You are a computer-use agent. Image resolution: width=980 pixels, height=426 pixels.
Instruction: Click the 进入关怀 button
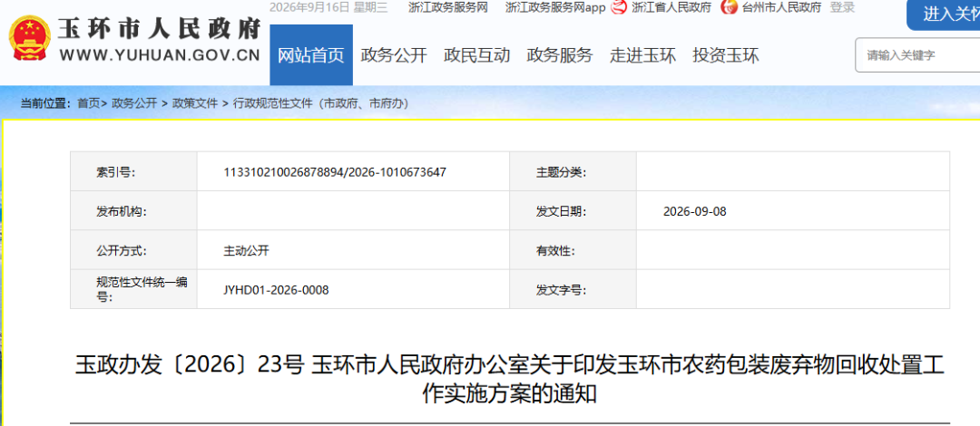pos(945,15)
